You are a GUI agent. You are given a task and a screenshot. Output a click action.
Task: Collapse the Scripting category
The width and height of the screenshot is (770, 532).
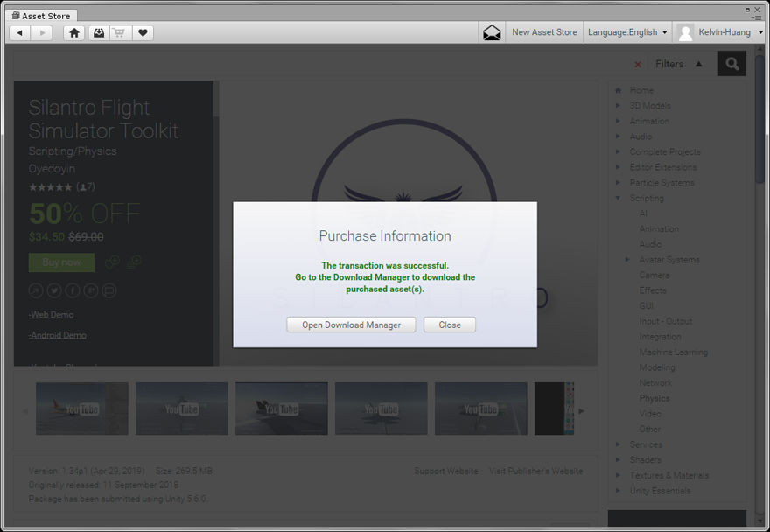(619, 198)
